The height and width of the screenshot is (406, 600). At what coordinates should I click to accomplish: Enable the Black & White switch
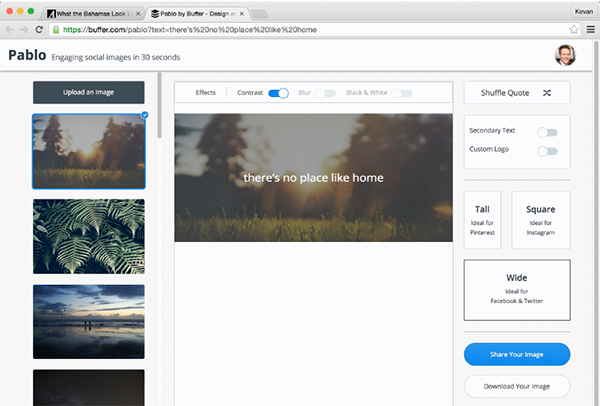402,93
